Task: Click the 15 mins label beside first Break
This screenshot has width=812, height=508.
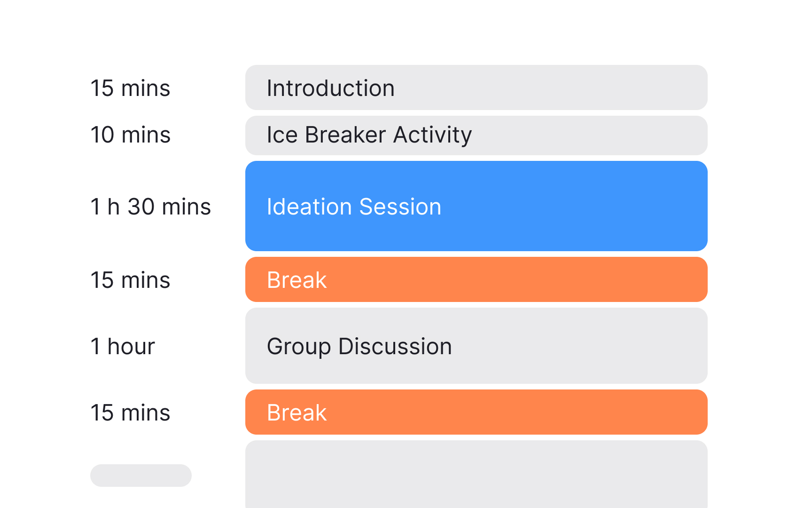Action: 130,279
